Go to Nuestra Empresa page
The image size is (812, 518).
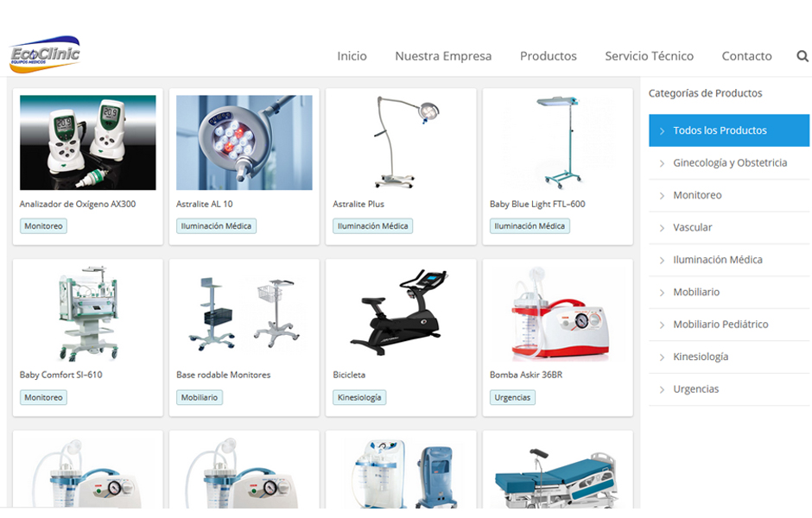443,56
